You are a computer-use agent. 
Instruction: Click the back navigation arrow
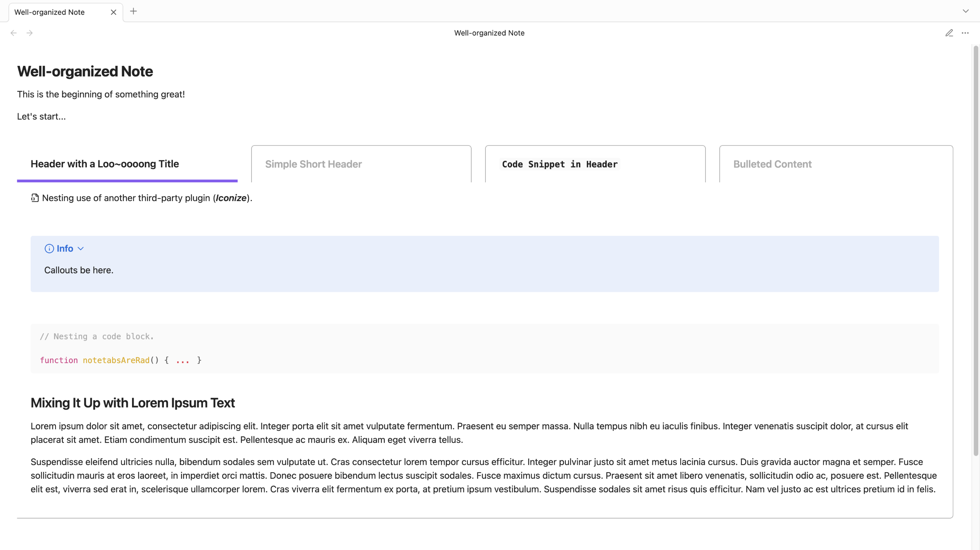14,33
